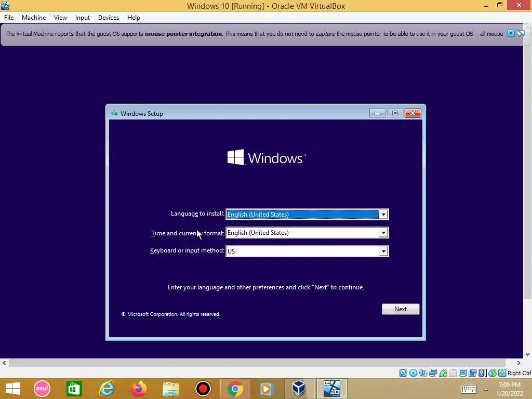Click the Right Ctrl host key label

click(519, 373)
